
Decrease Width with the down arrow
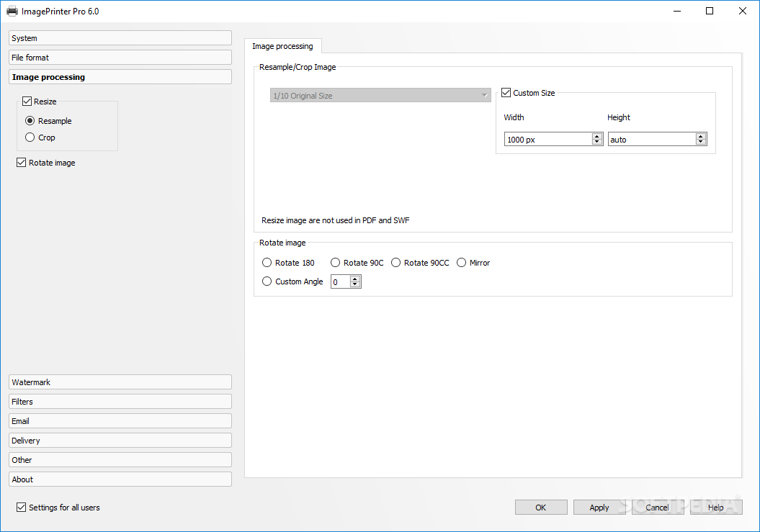tap(597, 142)
